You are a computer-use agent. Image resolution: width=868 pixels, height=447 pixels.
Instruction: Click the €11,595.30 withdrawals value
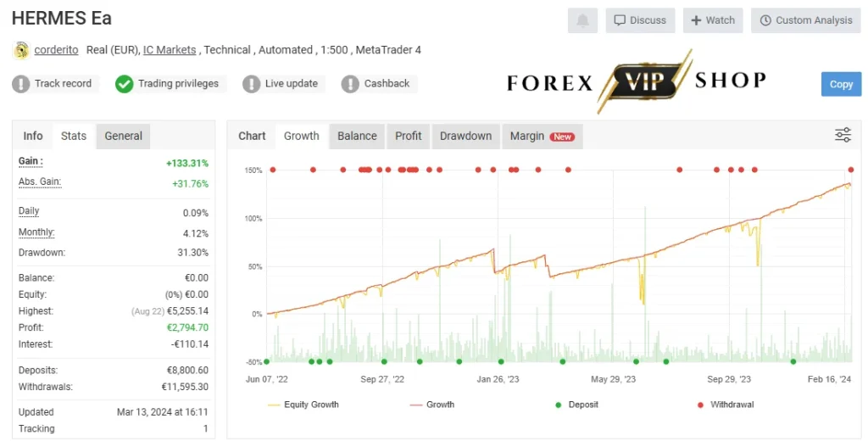[x=185, y=387]
